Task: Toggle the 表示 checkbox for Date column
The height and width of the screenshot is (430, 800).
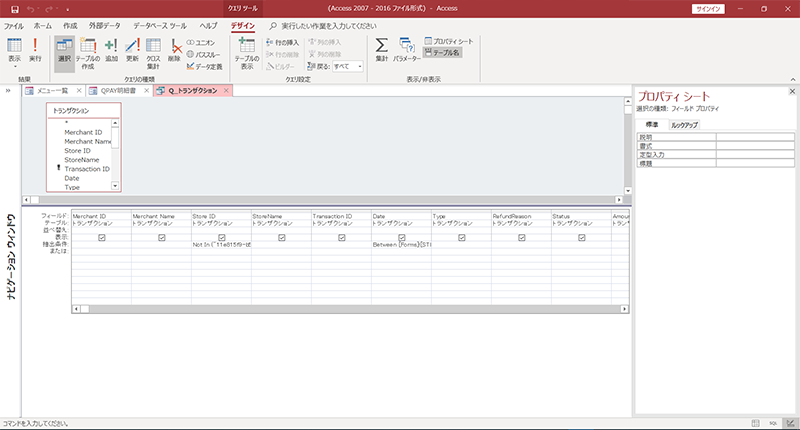Action: pyautogui.click(x=401, y=237)
